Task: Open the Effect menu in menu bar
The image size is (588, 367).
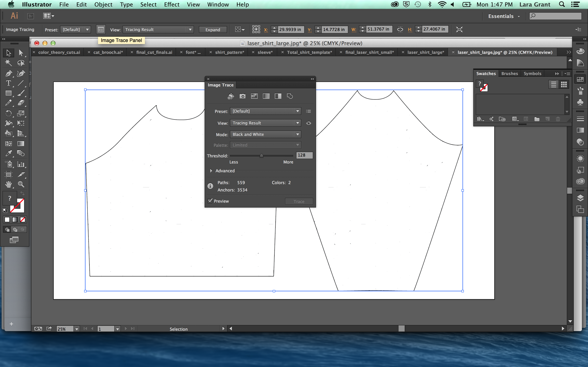Action: 171,5
